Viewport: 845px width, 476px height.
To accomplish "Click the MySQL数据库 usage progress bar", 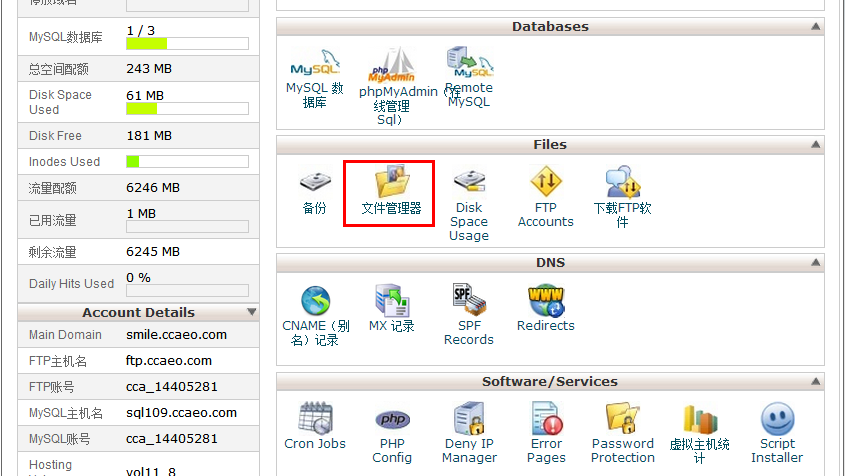I will click(x=188, y=44).
